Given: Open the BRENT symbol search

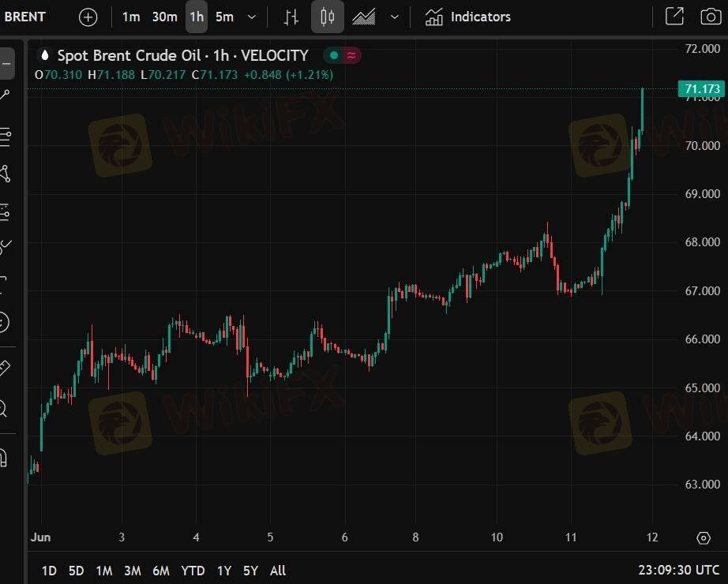Looking at the screenshot, I should pos(24,17).
